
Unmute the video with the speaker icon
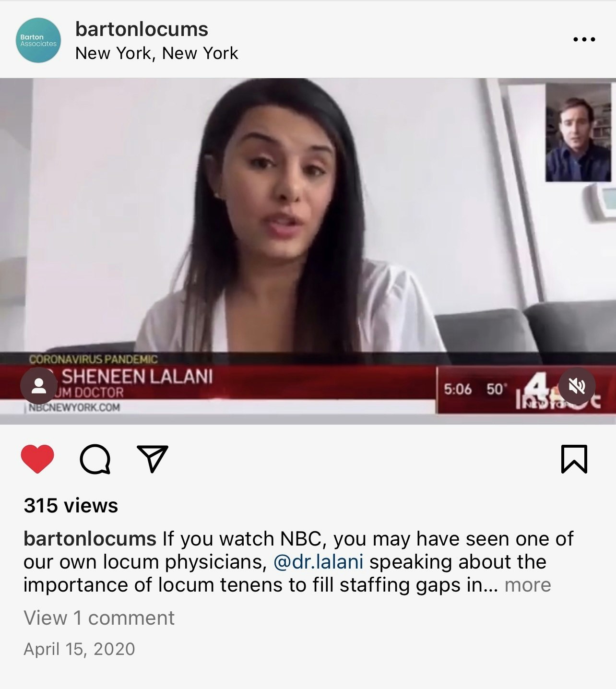[577, 386]
